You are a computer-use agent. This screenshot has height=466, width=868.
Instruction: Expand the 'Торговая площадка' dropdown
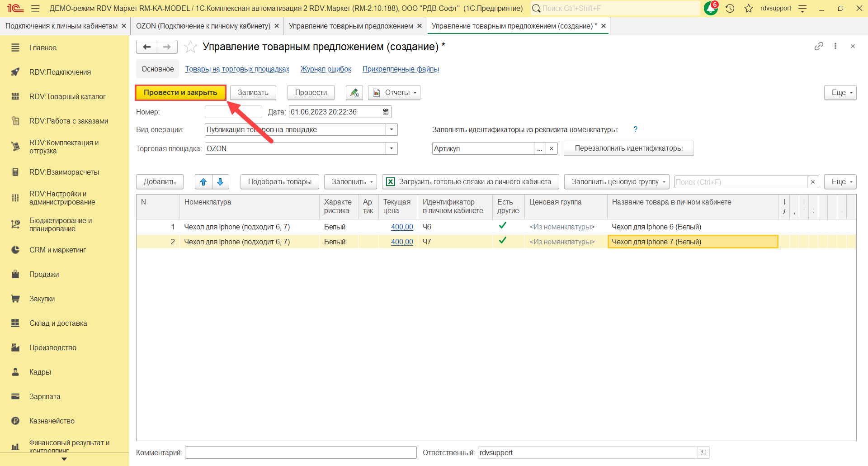click(x=392, y=148)
